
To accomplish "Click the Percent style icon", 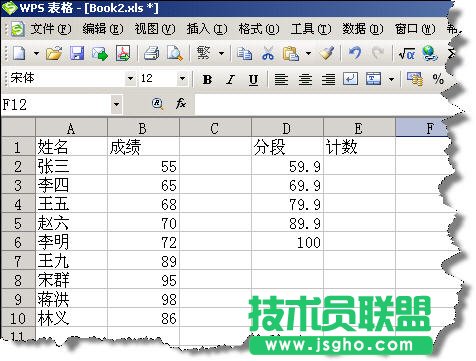I will click(438, 80).
